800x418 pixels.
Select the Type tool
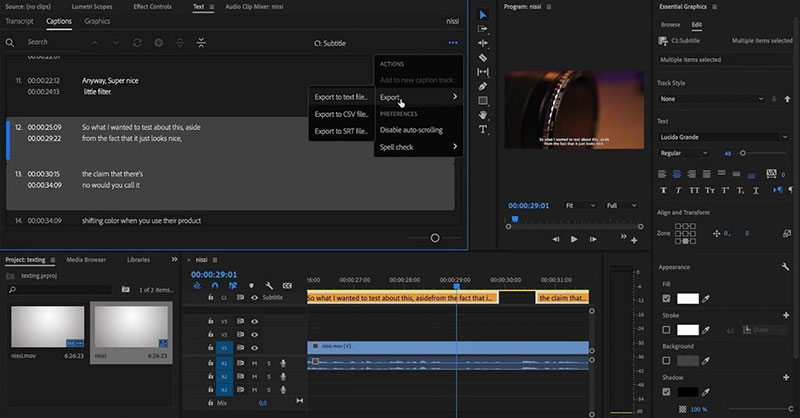point(483,129)
